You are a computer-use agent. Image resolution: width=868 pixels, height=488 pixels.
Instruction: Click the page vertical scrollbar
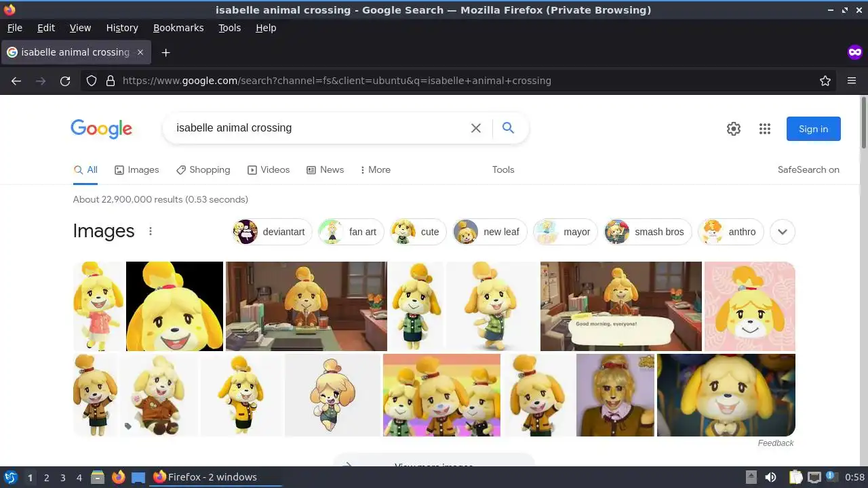tap(863, 122)
